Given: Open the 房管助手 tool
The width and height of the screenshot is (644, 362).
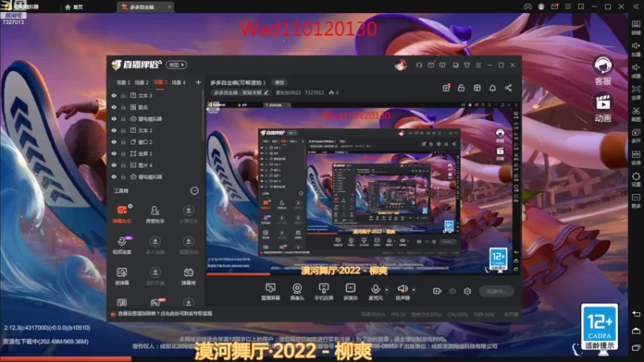Looking at the screenshot, I should 155,214.
